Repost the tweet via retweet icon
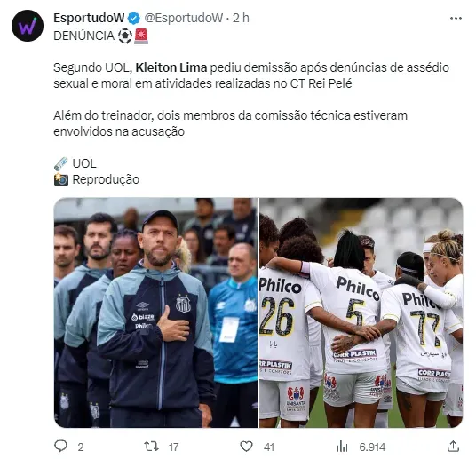 (x=151, y=447)
